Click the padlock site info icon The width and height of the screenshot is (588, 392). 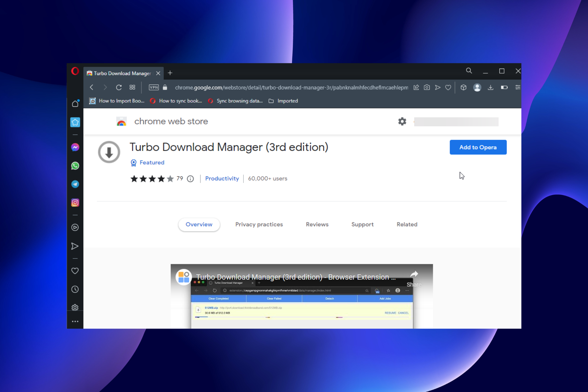pyautogui.click(x=165, y=88)
